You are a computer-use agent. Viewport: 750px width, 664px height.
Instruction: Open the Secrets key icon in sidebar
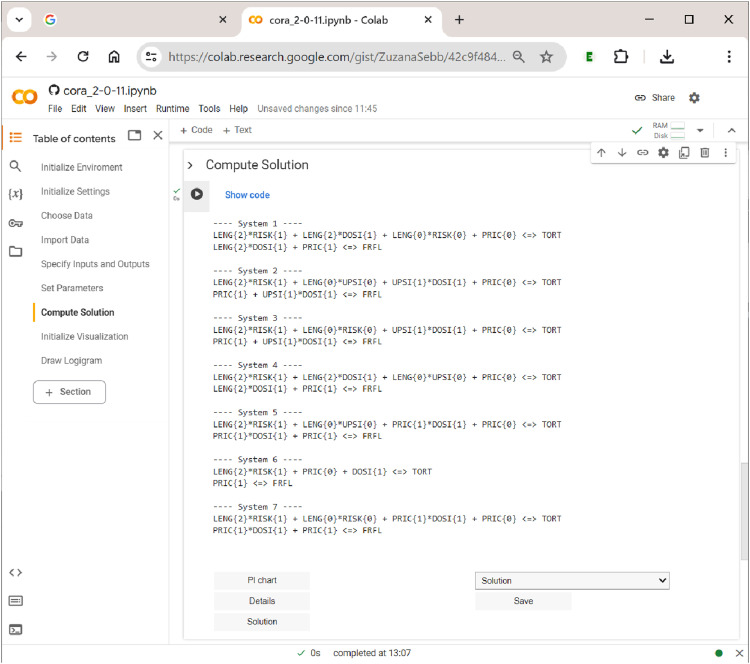click(15, 223)
